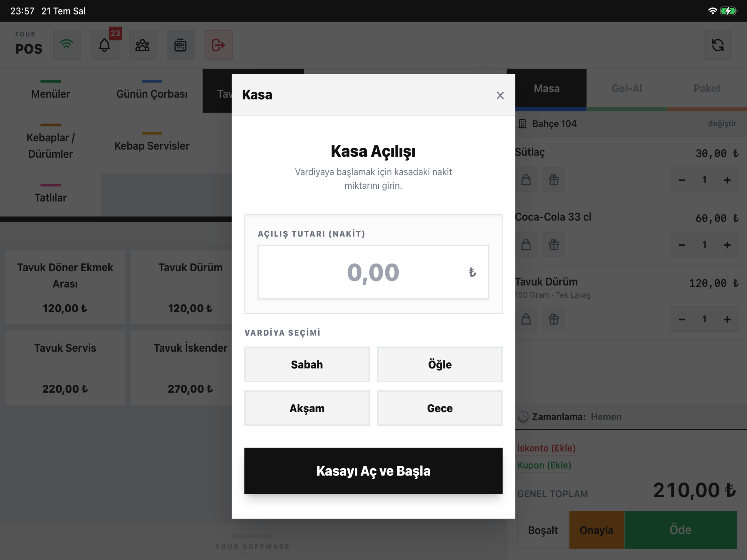Click the battery charging indicator
This screenshot has width=747, height=560.
[728, 11]
